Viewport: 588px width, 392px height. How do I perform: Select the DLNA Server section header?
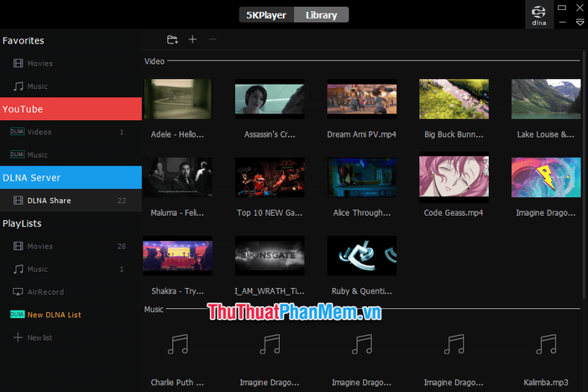click(71, 178)
